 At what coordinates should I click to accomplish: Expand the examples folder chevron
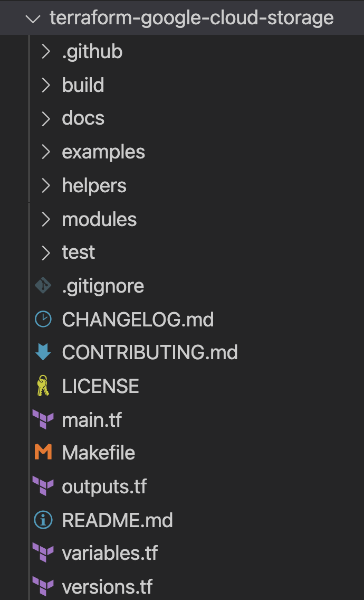[x=46, y=152]
